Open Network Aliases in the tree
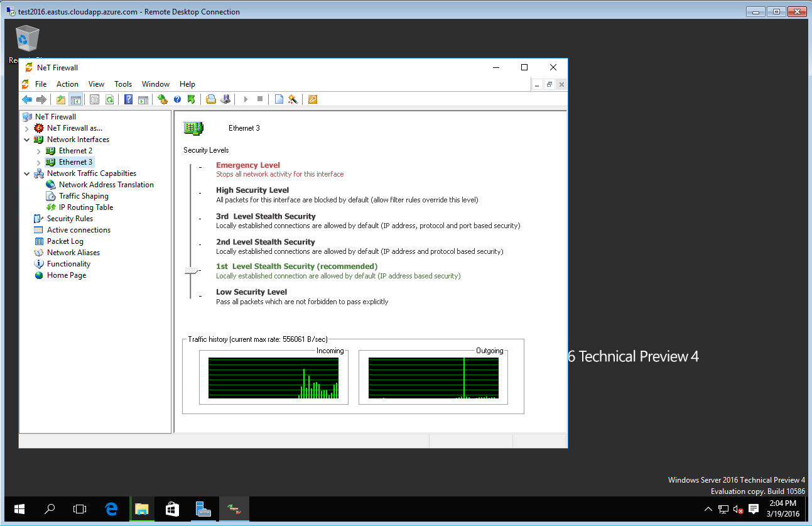This screenshot has height=526, width=812. pyautogui.click(x=73, y=253)
